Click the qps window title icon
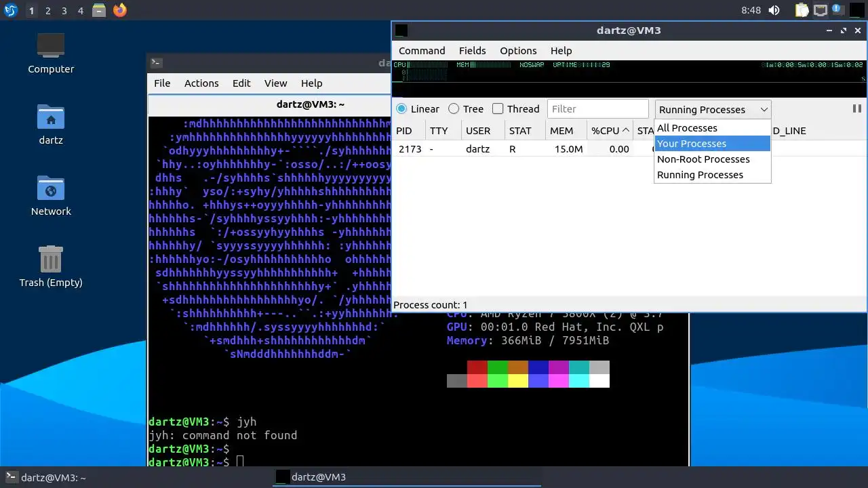This screenshot has height=488, width=868. pyautogui.click(x=401, y=30)
